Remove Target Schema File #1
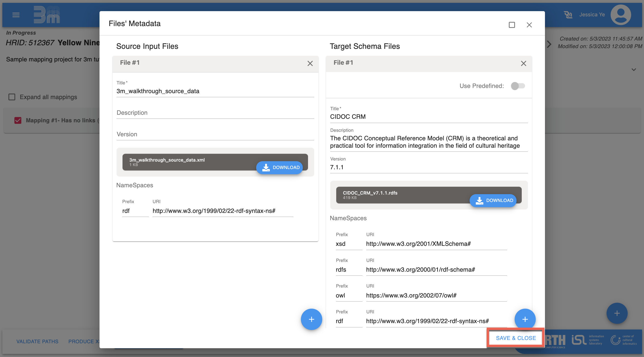This screenshot has height=357, width=644. click(x=523, y=64)
